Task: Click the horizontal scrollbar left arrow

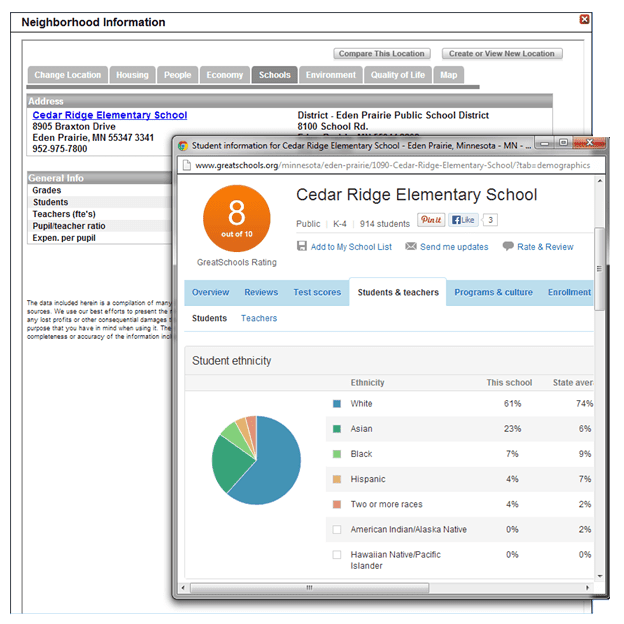Action: pos(183,587)
